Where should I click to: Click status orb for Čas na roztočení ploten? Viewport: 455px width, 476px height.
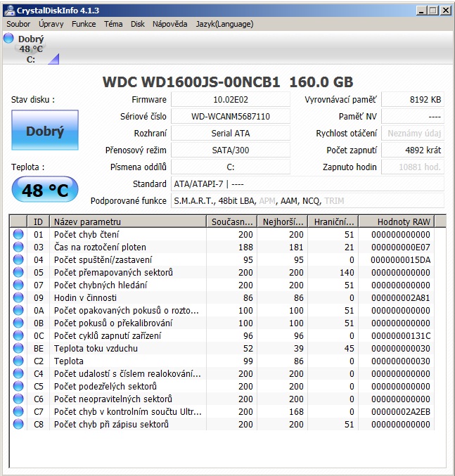pyautogui.click(x=18, y=247)
